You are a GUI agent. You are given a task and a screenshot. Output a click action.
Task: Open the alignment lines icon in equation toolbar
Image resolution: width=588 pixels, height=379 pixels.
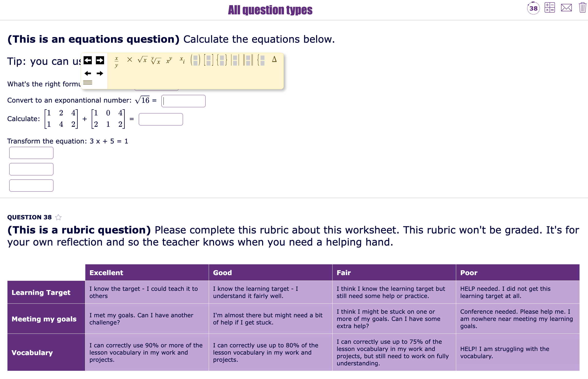pyautogui.click(x=88, y=82)
